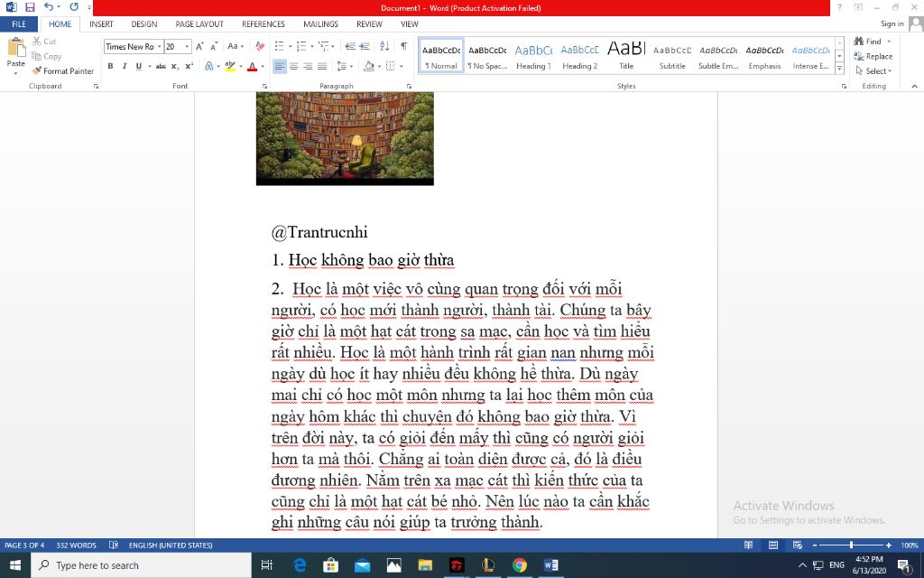Expand the Styles gallery More arrow
Viewport: 924px width, 578px height.
(840, 69)
